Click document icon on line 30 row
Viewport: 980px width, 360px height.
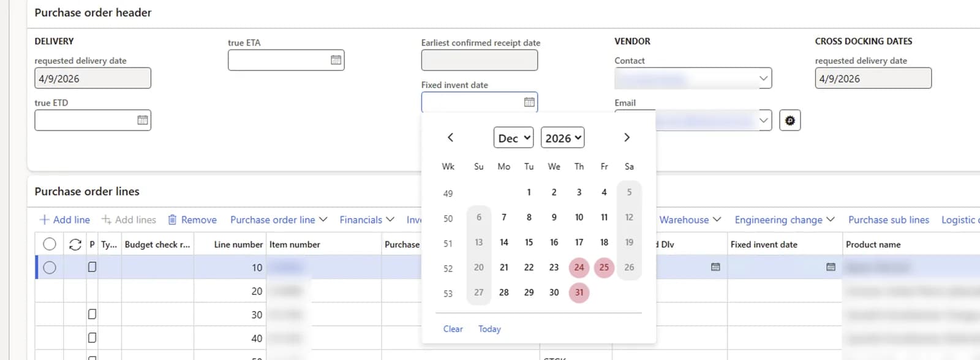click(92, 314)
